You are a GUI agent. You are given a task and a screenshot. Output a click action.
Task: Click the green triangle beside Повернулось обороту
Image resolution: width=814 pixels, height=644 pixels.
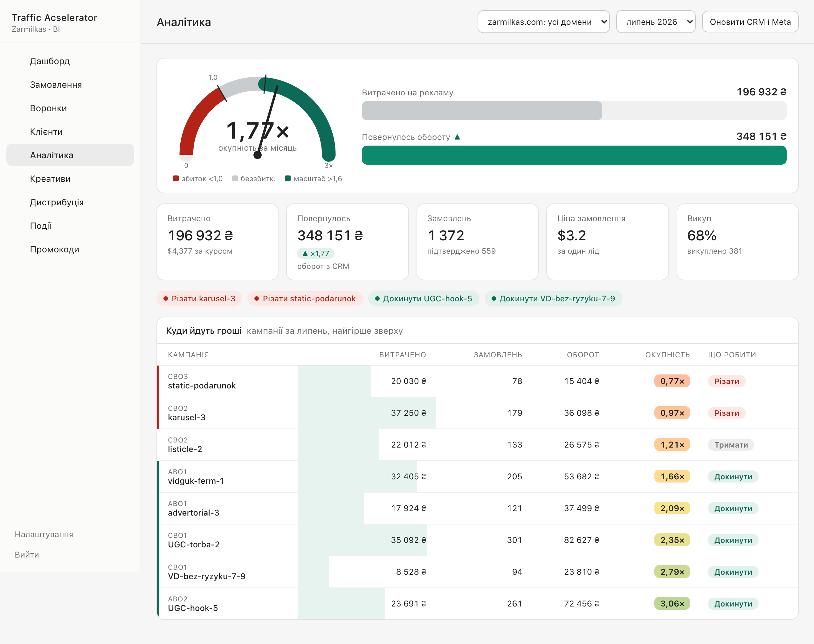[x=457, y=137]
